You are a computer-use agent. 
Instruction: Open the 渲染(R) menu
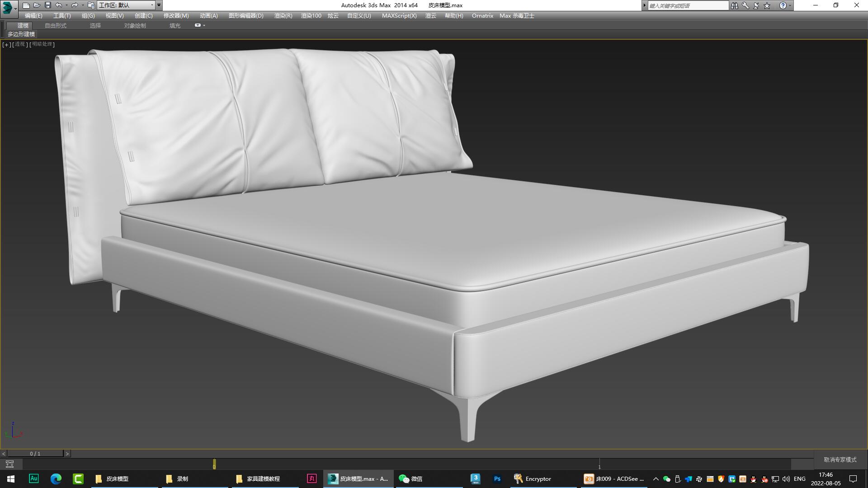pos(283,15)
